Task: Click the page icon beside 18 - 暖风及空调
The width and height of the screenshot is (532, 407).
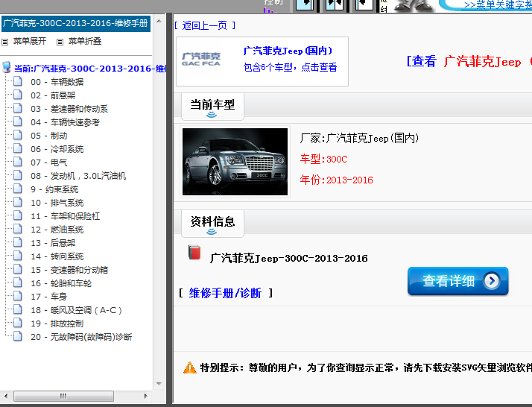Action: (x=18, y=309)
